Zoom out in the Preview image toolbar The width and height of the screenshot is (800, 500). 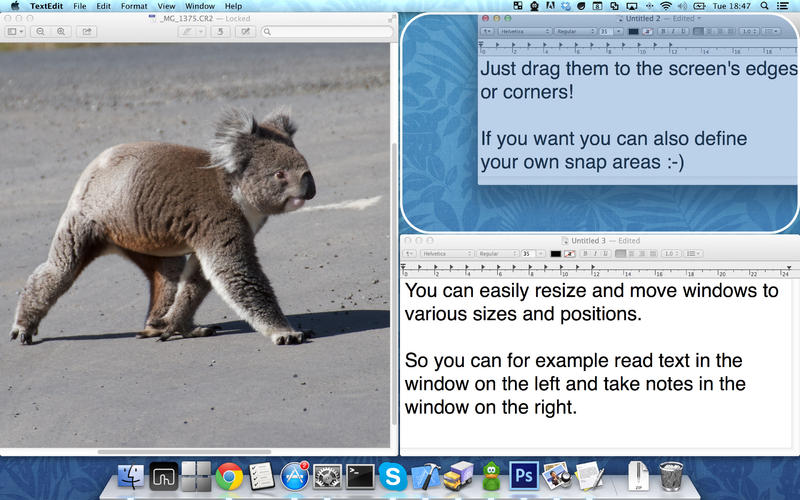tap(40, 32)
